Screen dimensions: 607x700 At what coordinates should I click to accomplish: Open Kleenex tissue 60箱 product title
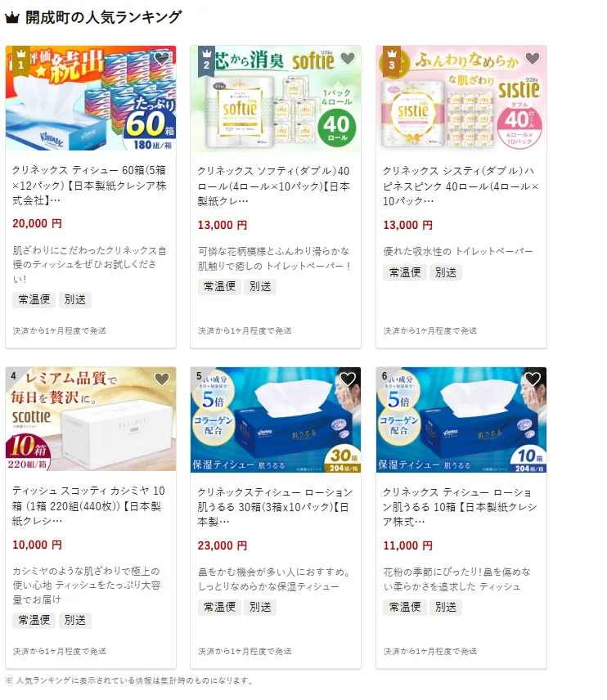click(x=89, y=186)
